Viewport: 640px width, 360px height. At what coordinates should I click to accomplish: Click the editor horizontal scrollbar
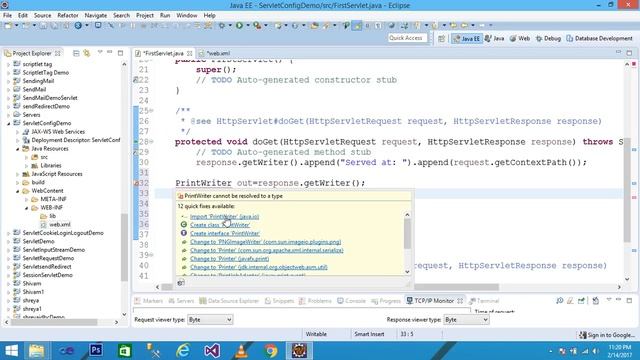[x=388, y=287]
